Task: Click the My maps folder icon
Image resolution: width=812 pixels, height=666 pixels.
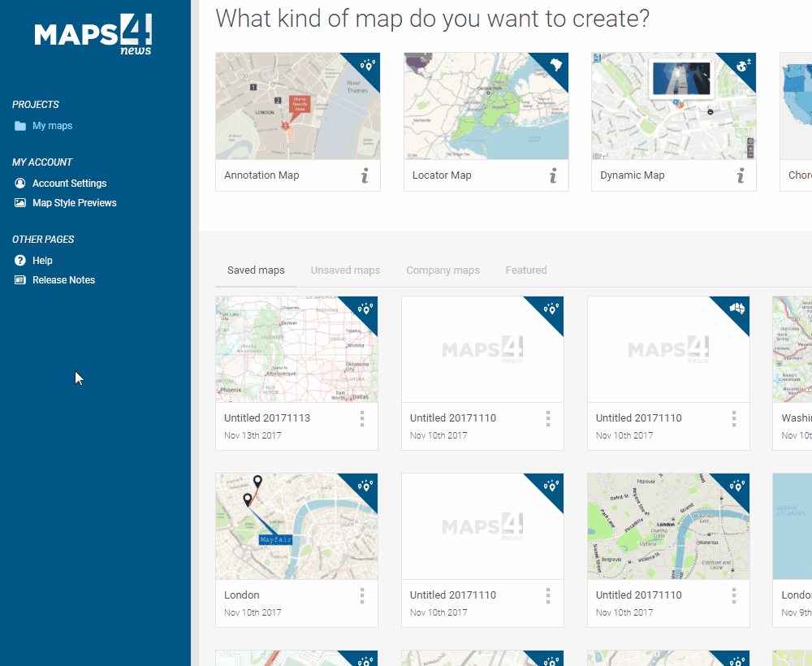Action: point(20,126)
